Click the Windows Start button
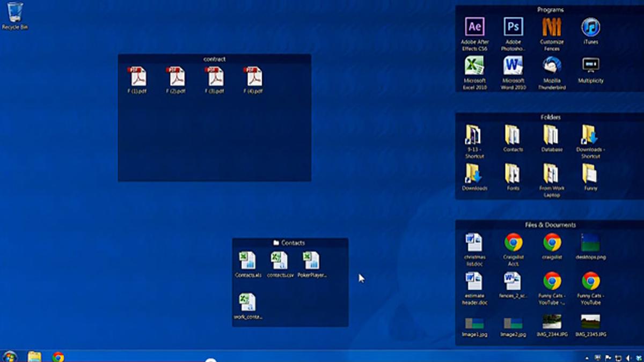644x362 pixels. [x=9, y=356]
